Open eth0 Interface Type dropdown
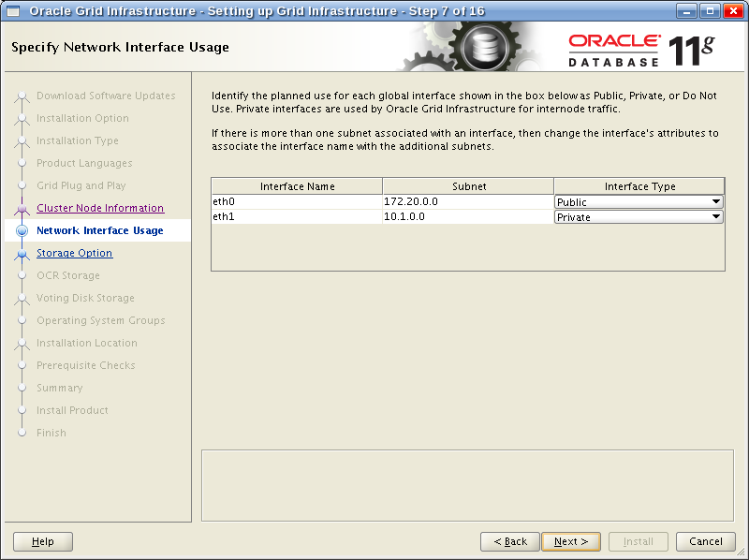Image resolution: width=749 pixels, height=560 pixels. tap(715, 201)
